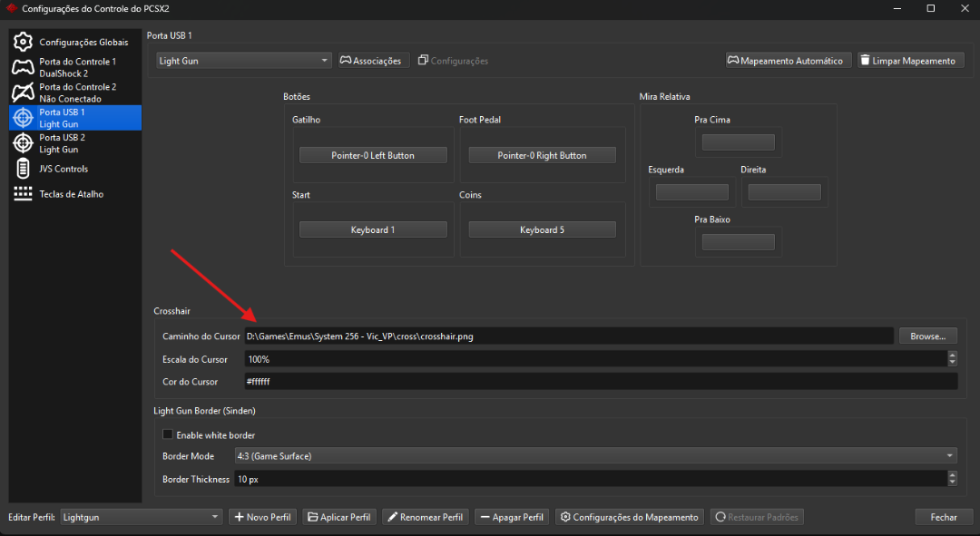Click the Cor do Cursor #ffffff field
The height and width of the screenshot is (536, 980).
click(x=601, y=382)
